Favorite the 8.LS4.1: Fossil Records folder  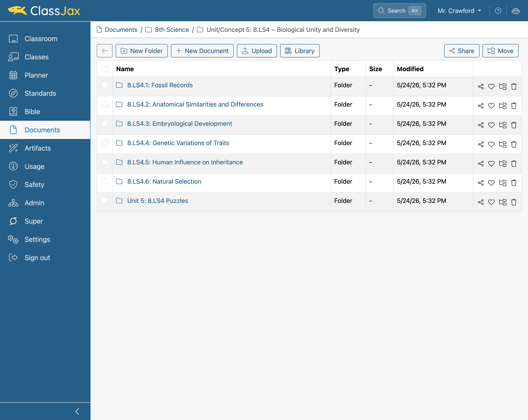tap(492, 86)
